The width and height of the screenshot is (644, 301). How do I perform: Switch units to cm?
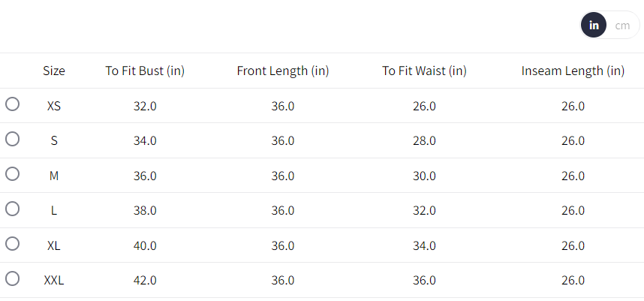tap(622, 26)
